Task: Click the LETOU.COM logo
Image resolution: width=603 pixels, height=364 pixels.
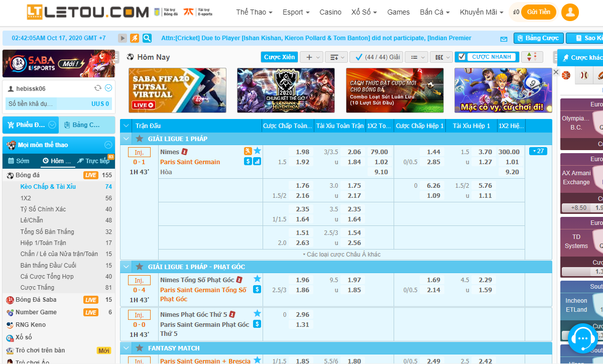Action: pos(88,12)
